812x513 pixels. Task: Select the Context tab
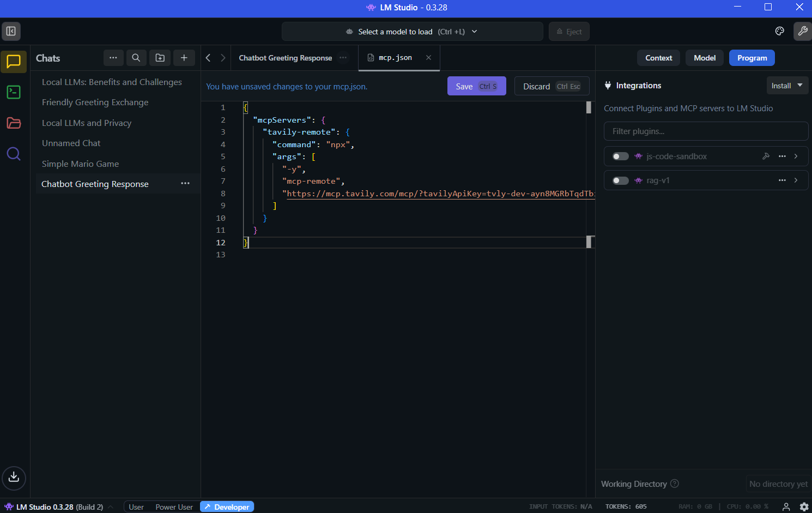(658, 58)
